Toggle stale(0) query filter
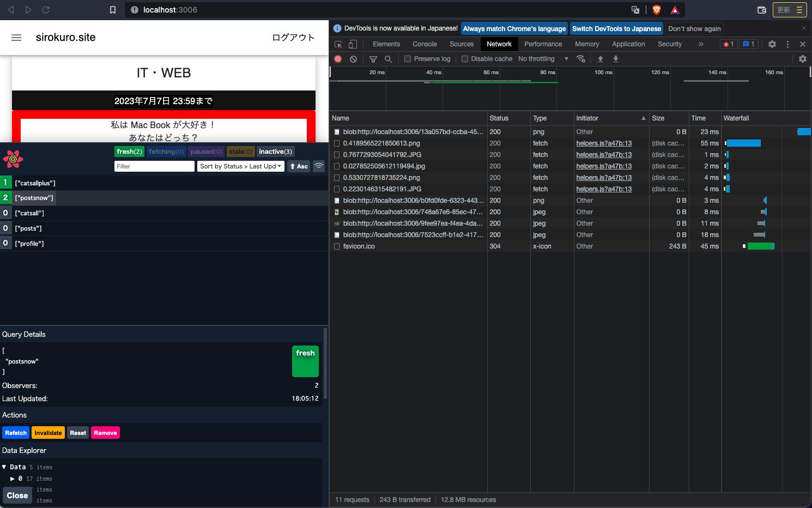 [240, 152]
